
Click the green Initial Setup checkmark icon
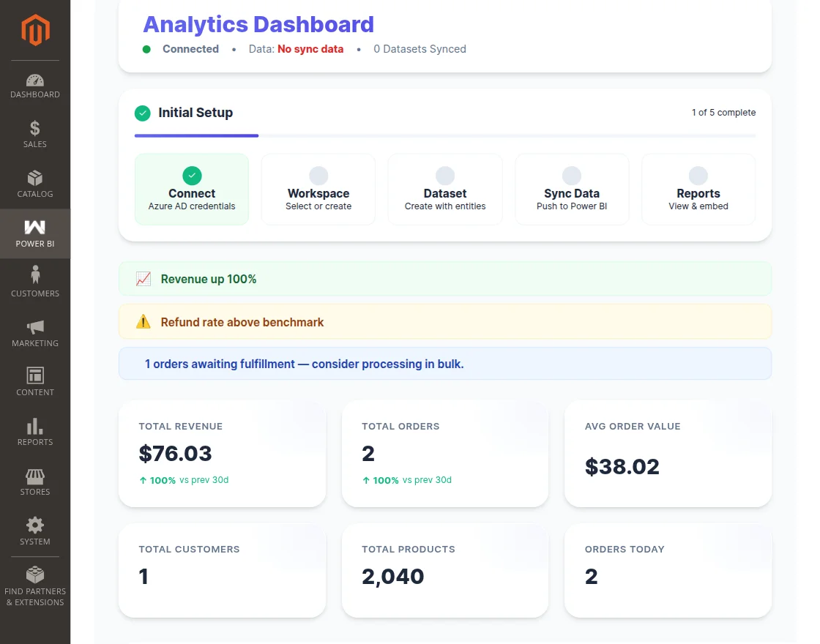(x=142, y=113)
